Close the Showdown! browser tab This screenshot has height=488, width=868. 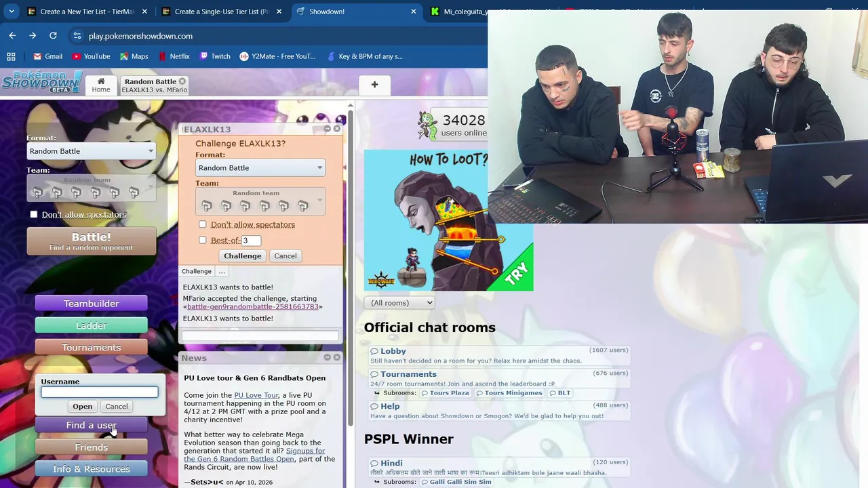[414, 12]
